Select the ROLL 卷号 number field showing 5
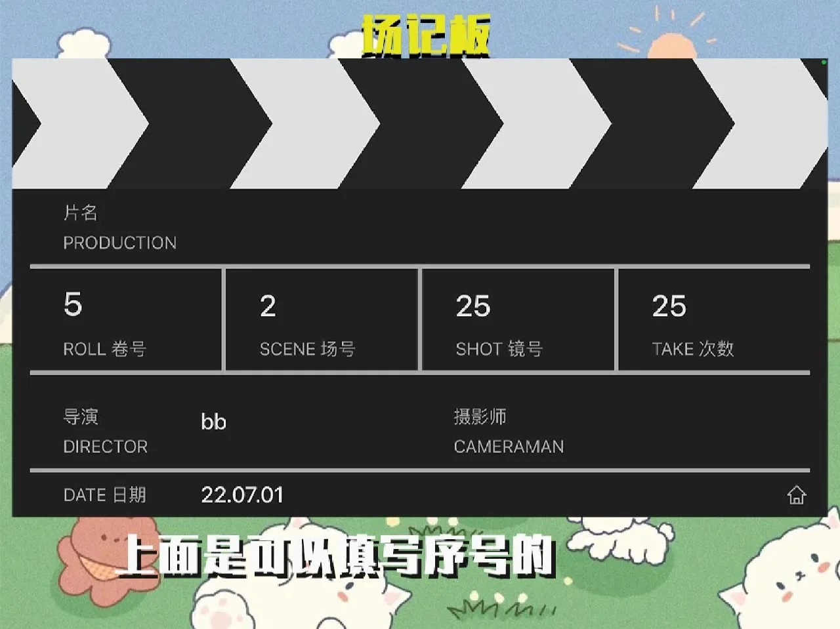The height and width of the screenshot is (629, 840). pos(72,305)
